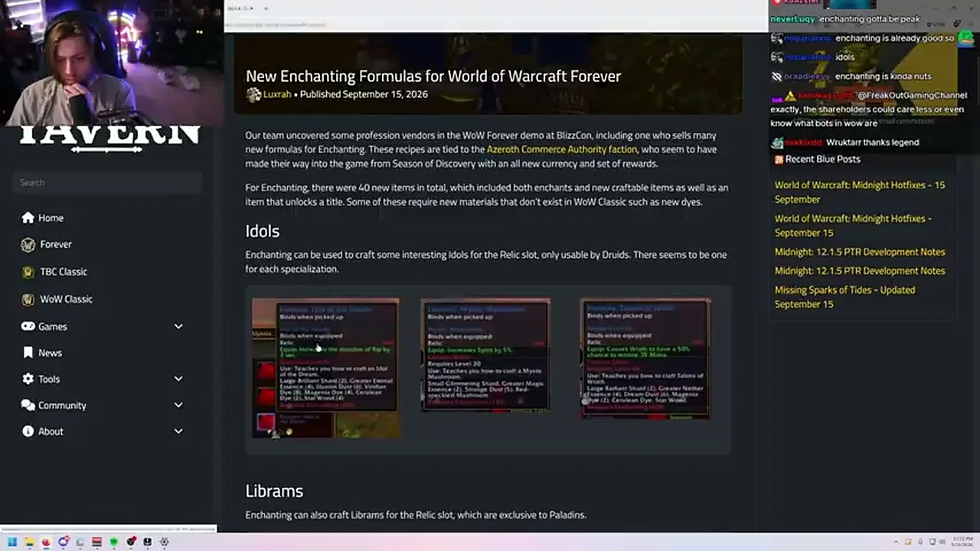Open the first Idol tooltip image
980x551 pixels.
pyautogui.click(x=325, y=368)
